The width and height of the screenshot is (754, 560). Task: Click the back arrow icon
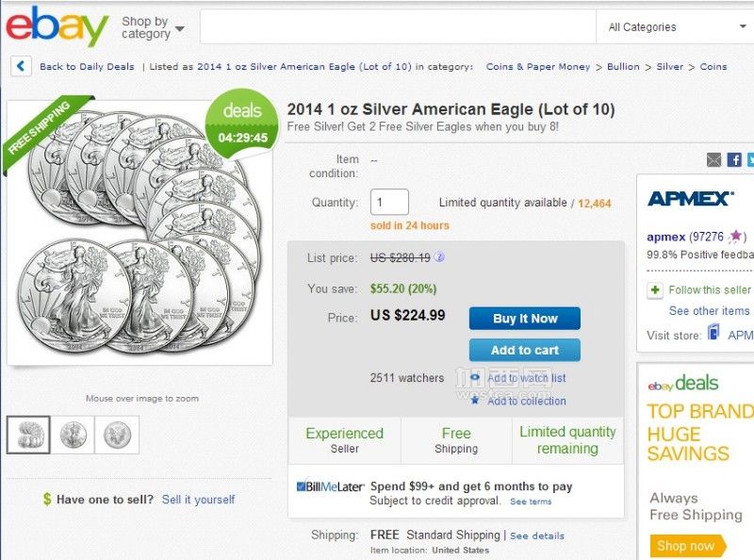click(x=21, y=66)
